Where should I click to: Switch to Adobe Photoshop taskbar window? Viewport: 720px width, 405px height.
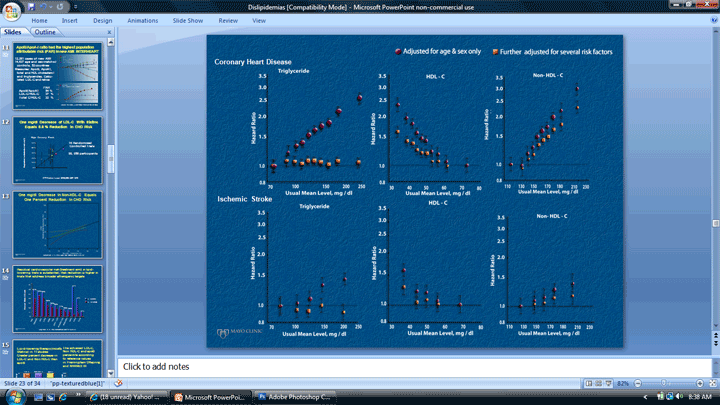point(294,397)
